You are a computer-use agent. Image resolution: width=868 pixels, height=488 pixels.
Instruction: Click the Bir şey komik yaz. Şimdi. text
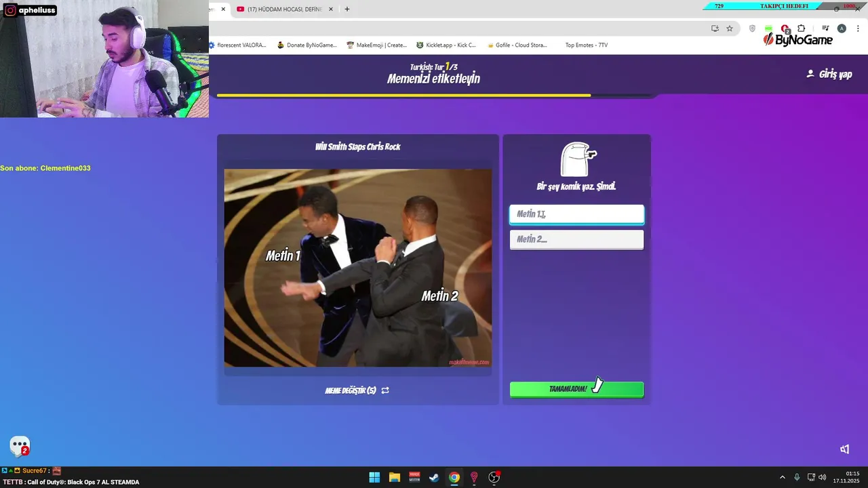click(576, 186)
